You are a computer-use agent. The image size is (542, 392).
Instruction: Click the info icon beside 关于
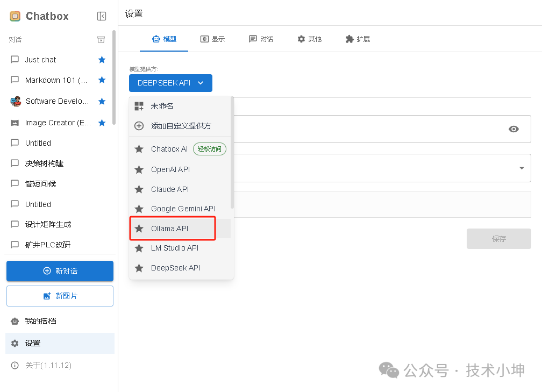(x=15, y=366)
